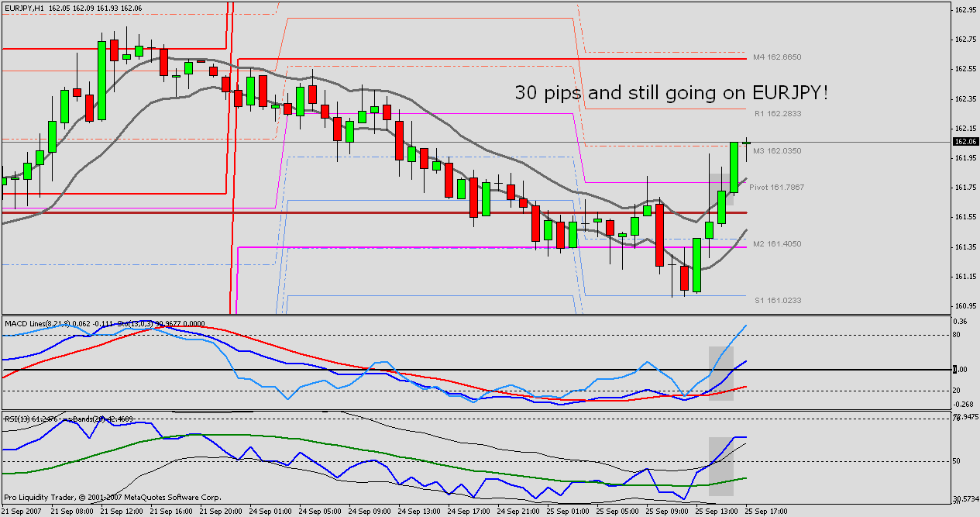Click the Pro Liquidity Trader copyright text

click(x=112, y=498)
